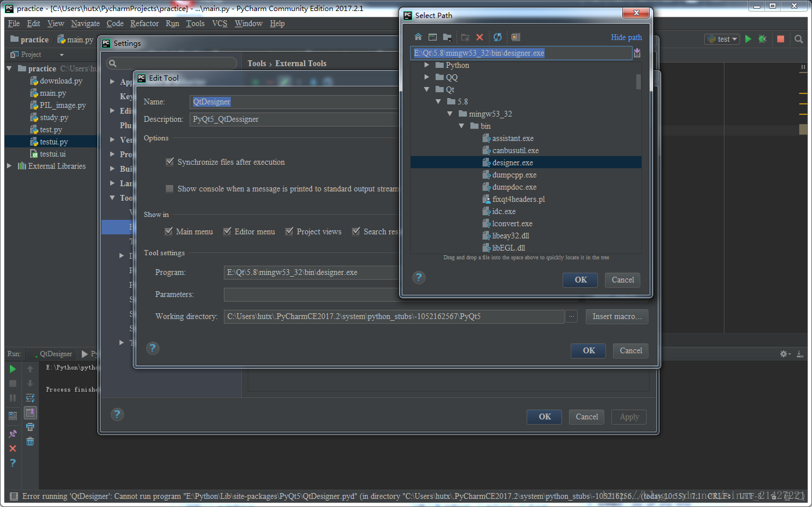812x507 pixels.
Task: Click Cancel in Settings dialog
Action: coord(587,417)
